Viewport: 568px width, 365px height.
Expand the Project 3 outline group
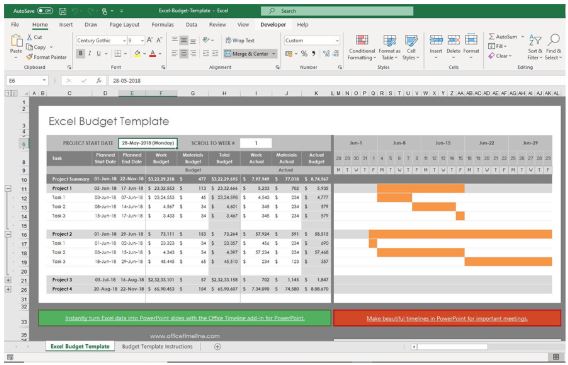click(8, 280)
